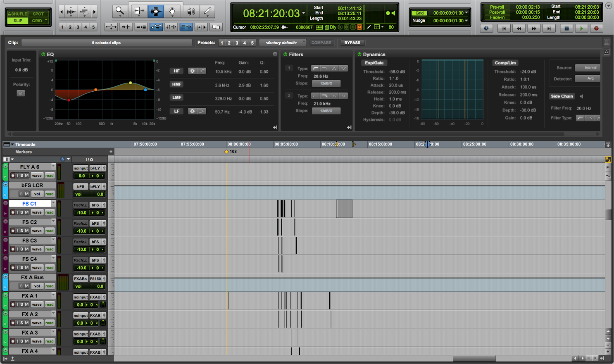Click the Online transport clock icon
The height and width of the screenshot is (364, 614).
(x=486, y=29)
